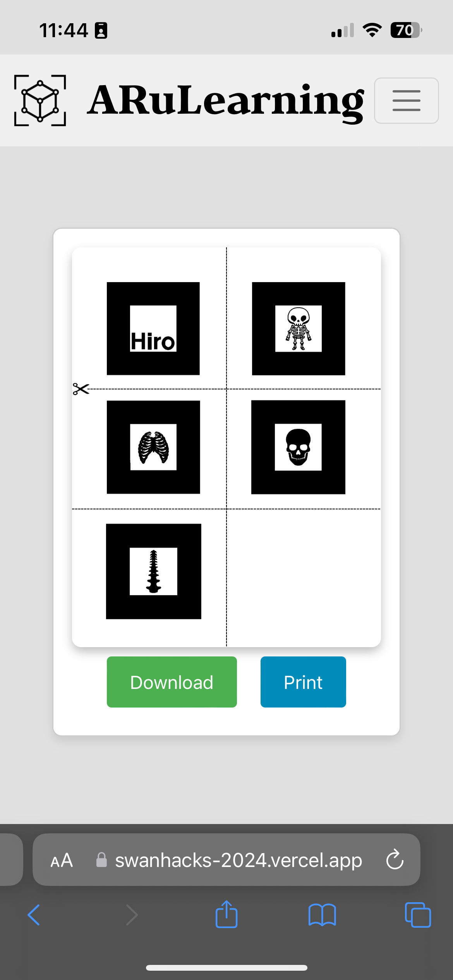453x980 pixels.
Task: Download the marker sheet
Action: 172,682
